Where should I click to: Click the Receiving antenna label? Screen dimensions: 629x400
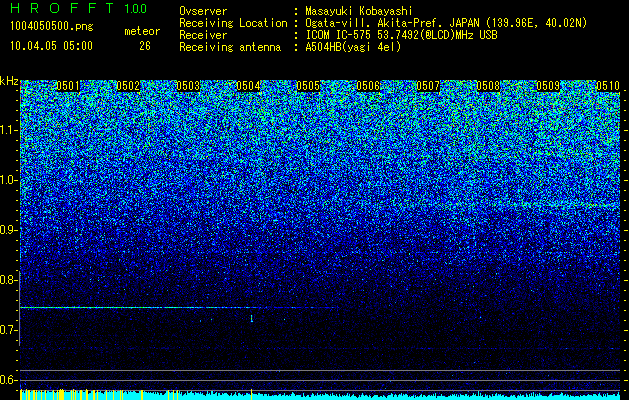[x=230, y=47]
